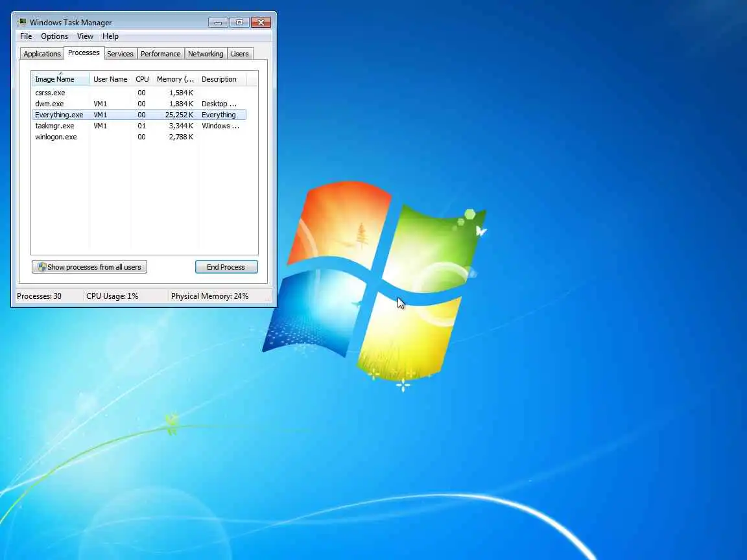Viewport: 747px width, 560px height.
Task: Open the Performance tab
Action: (x=161, y=54)
